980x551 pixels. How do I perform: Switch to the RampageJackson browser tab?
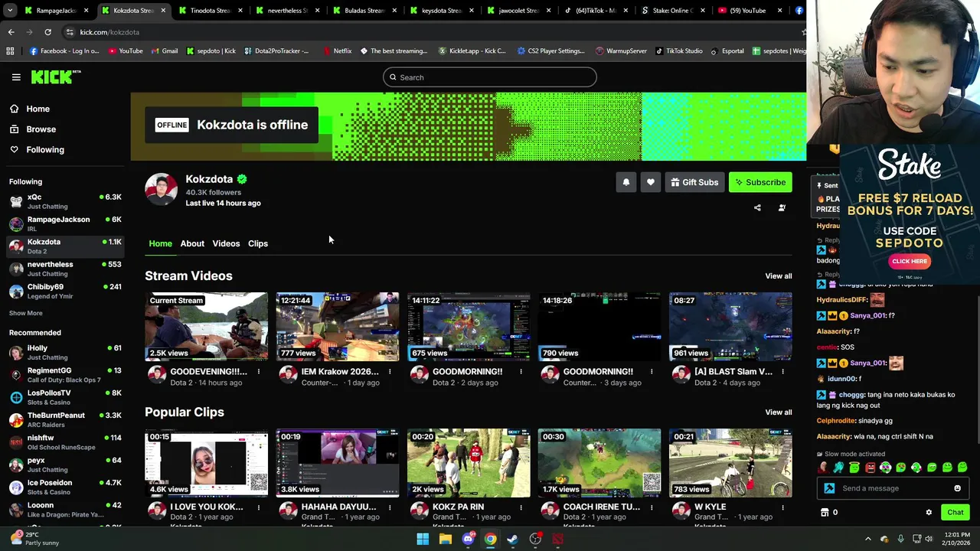[55, 11]
